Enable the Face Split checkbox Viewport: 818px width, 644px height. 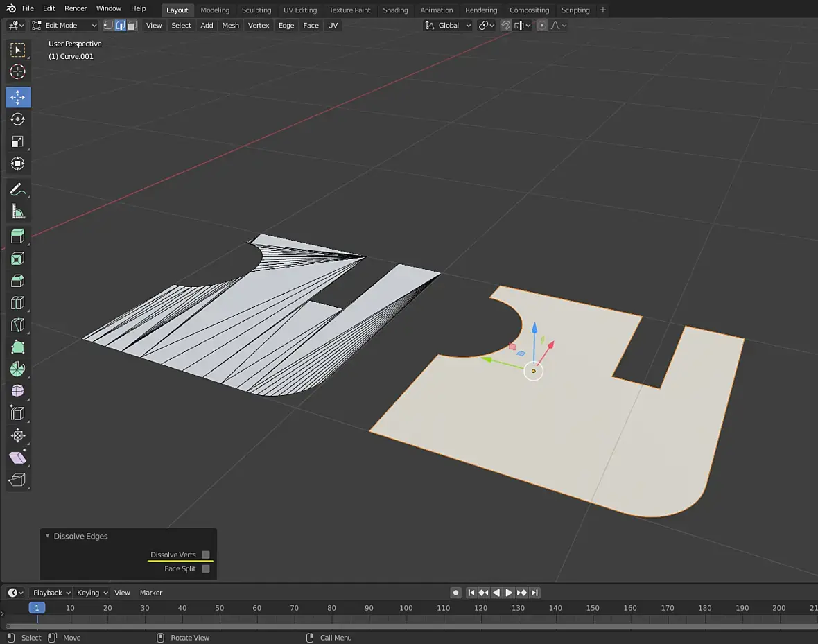click(x=206, y=568)
